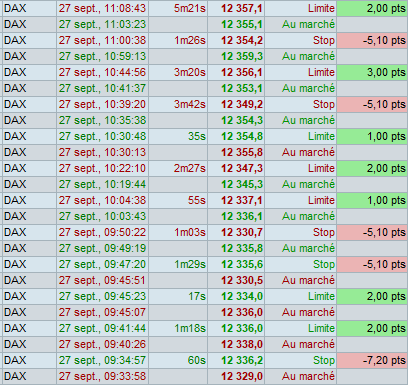
Task: Select timestamp 27 sept., 09:33:58
Action: [102, 376]
